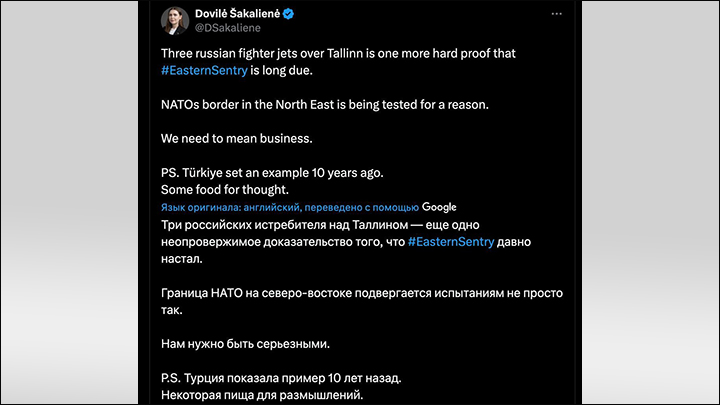This screenshot has height=405, width=720.
Task: Click the "PS. Türkiye set an example" line
Action: pyautogui.click(x=268, y=172)
